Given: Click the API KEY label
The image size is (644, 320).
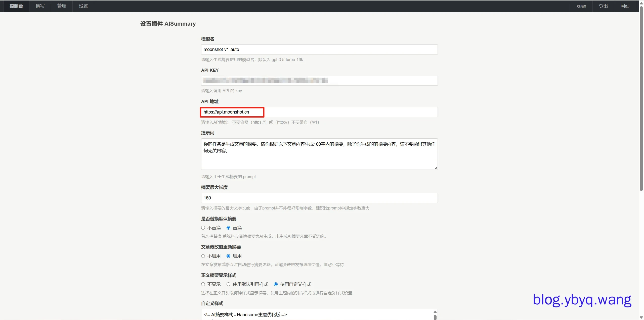Looking at the screenshot, I should click(210, 70).
